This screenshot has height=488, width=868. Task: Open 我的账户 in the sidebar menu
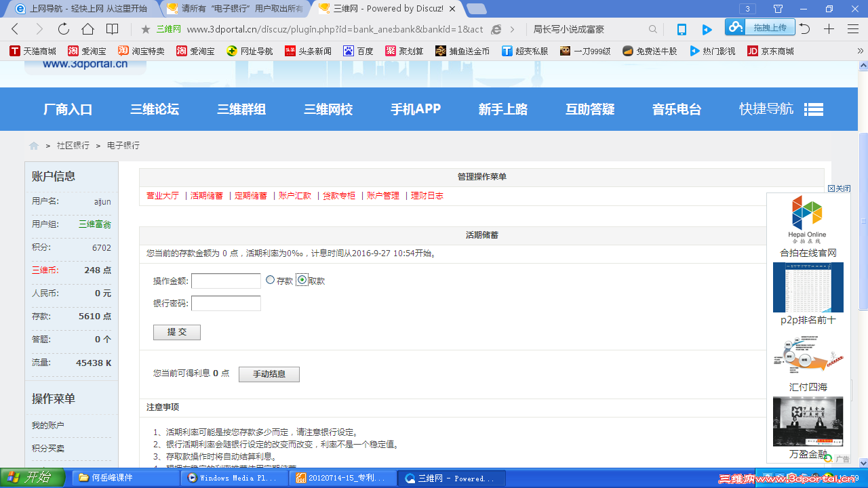[x=48, y=426]
